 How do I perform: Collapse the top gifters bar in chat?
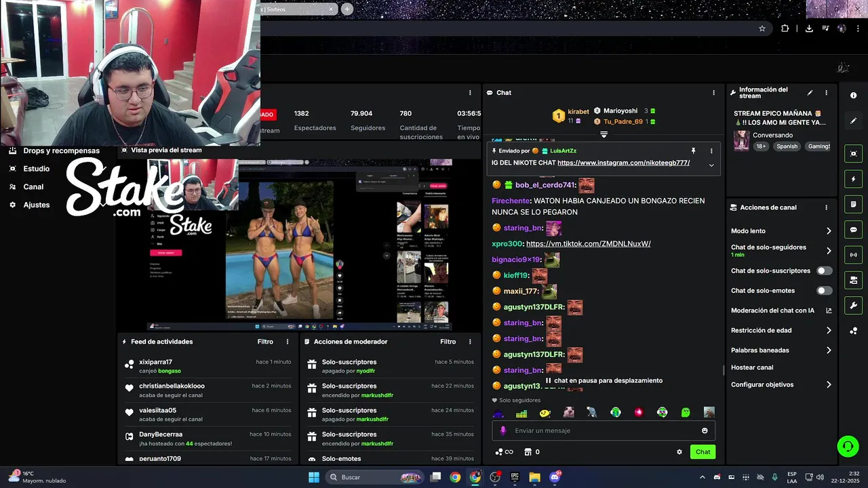pos(604,134)
